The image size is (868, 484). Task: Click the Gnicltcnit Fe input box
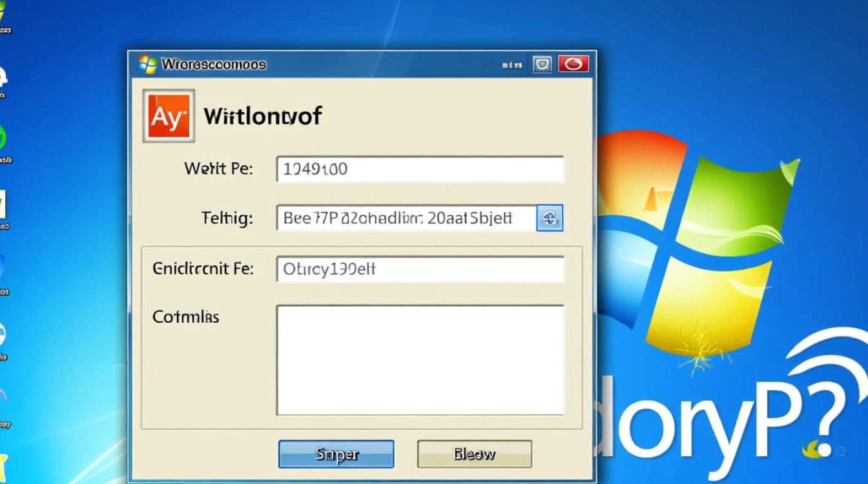pyautogui.click(x=420, y=269)
